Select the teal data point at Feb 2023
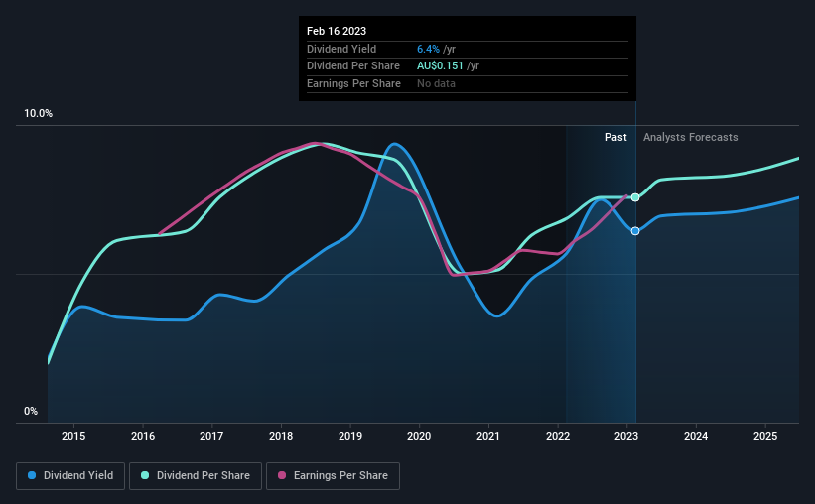Image resolution: width=815 pixels, height=504 pixels. [635, 197]
